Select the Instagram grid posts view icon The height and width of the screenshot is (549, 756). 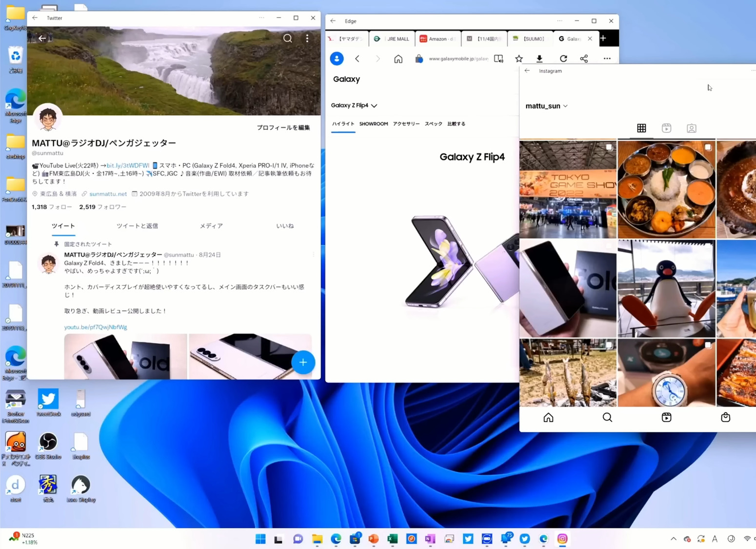point(641,128)
